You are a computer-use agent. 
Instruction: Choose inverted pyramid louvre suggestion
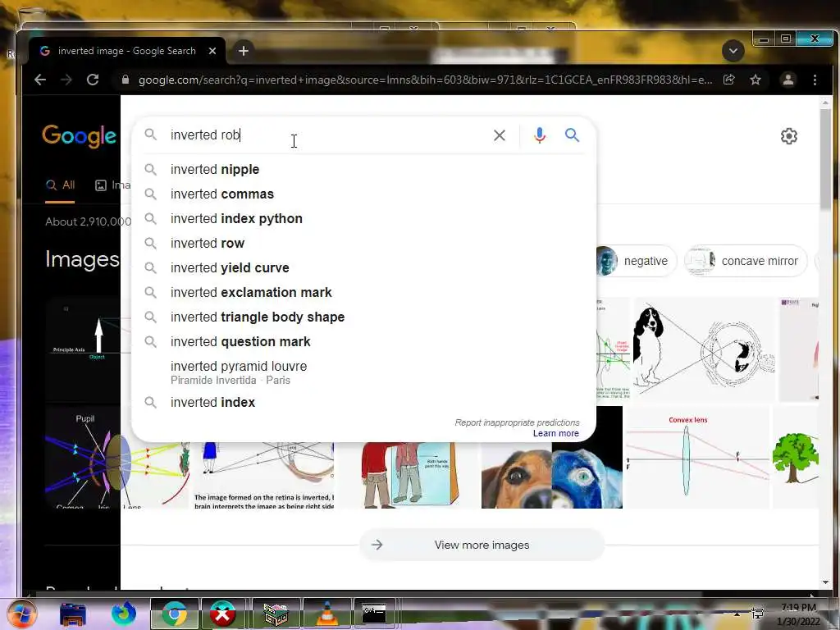363,372
